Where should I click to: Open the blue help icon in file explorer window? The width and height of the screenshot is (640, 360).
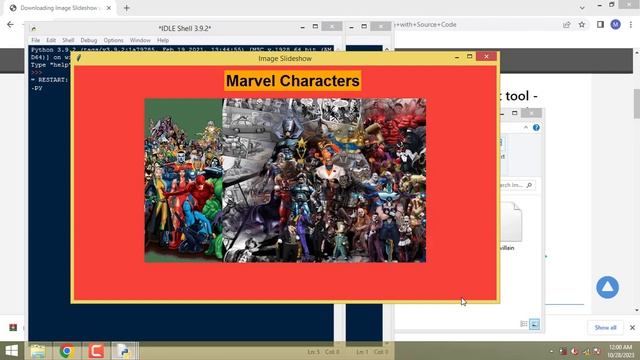click(536, 128)
